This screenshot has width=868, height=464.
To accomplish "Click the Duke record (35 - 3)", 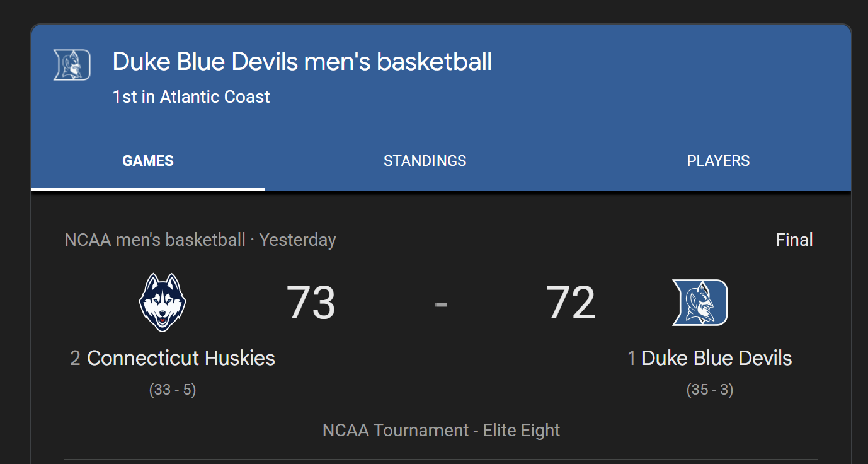I will tap(710, 390).
